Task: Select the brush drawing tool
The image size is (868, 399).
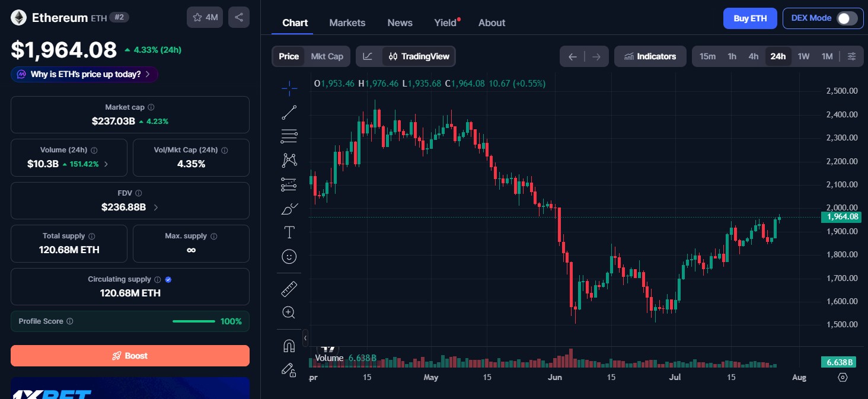Action: coord(289,208)
